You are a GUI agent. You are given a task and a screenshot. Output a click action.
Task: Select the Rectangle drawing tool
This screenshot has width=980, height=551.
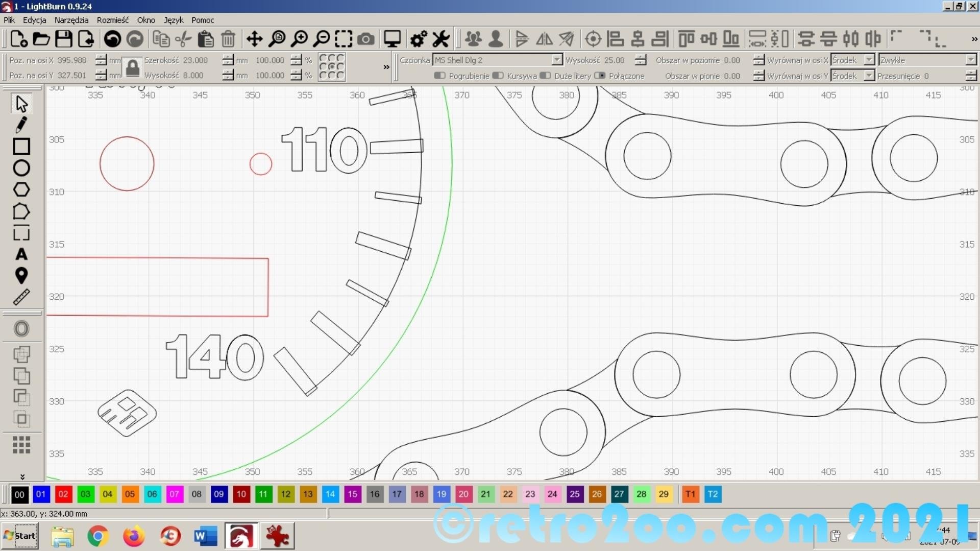(21, 147)
